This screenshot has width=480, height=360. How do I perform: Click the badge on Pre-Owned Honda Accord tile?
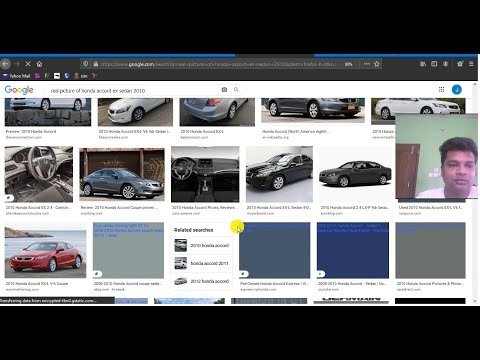(243, 274)
